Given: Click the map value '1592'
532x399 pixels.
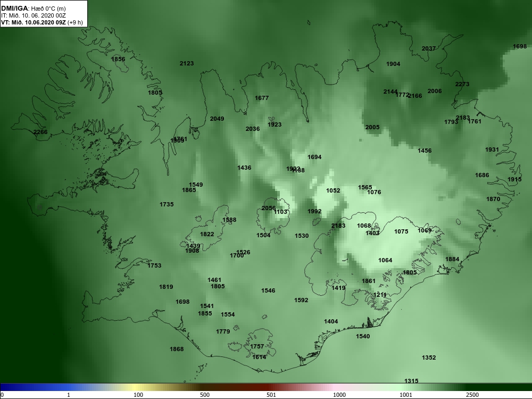Looking at the screenshot, I should pos(301,300).
